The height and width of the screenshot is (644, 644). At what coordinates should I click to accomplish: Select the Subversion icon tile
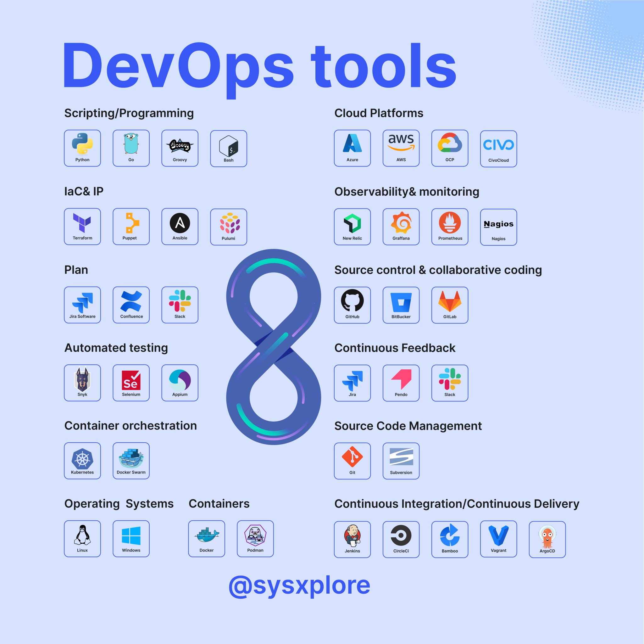[401, 461]
